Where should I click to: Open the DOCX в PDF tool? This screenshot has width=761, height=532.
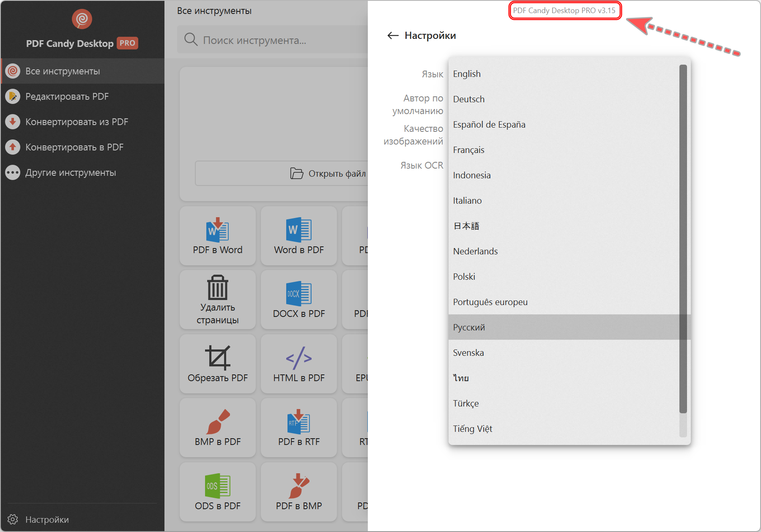coord(299,300)
